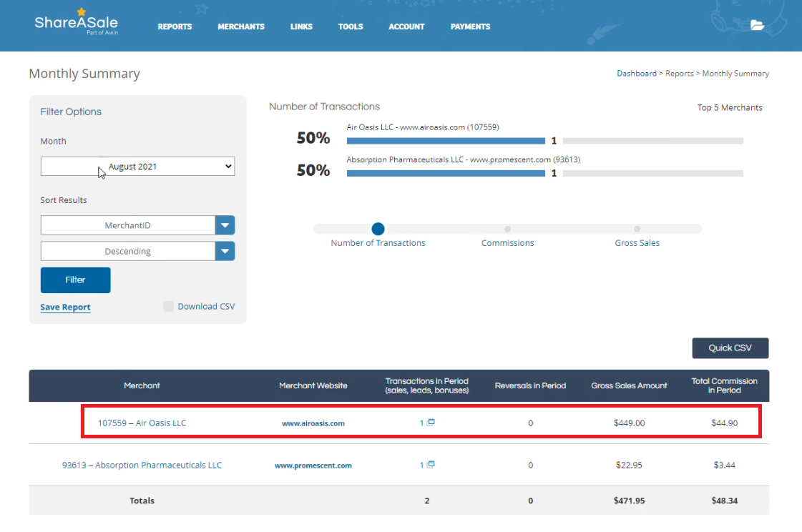Click the Air Oasis transactions bar
This screenshot has height=532, width=802.
tap(446, 141)
